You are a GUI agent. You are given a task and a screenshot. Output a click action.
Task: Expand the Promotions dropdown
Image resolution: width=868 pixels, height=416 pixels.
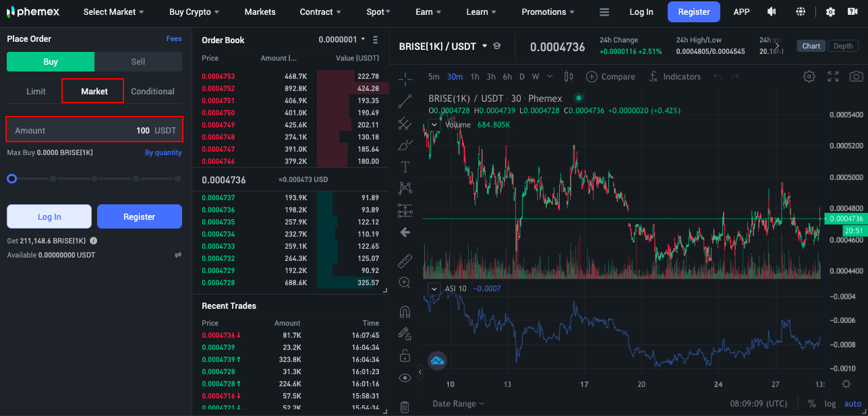click(x=548, y=12)
